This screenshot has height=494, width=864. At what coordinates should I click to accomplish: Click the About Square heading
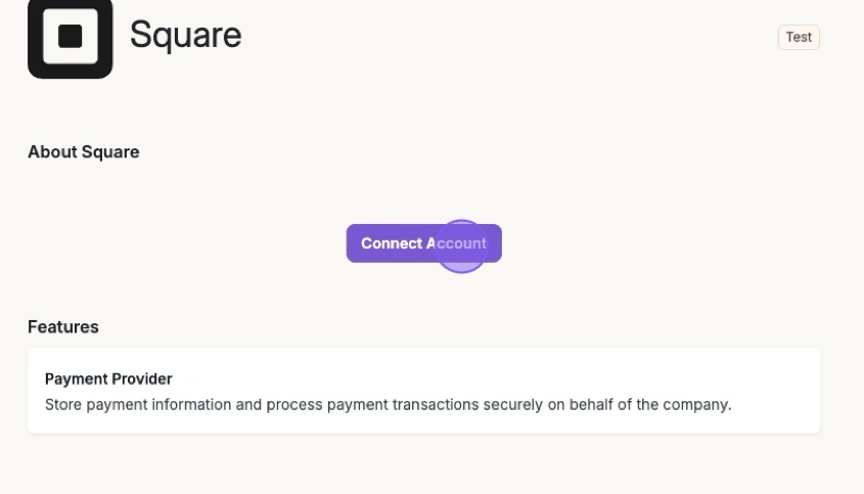tap(83, 152)
